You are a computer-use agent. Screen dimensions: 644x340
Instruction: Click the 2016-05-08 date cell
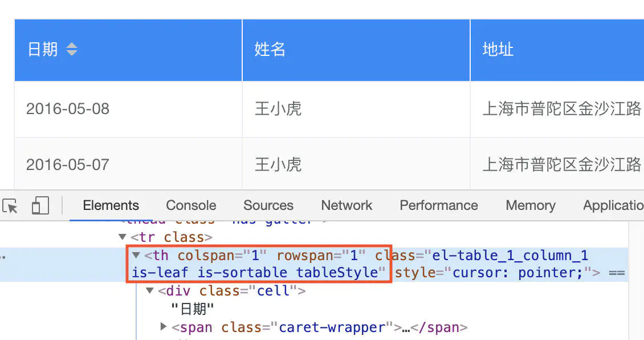[x=67, y=108]
